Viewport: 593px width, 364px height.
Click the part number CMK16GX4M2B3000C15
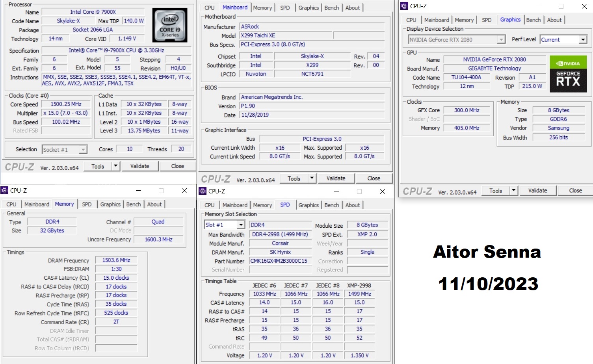(x=280, y=261)
